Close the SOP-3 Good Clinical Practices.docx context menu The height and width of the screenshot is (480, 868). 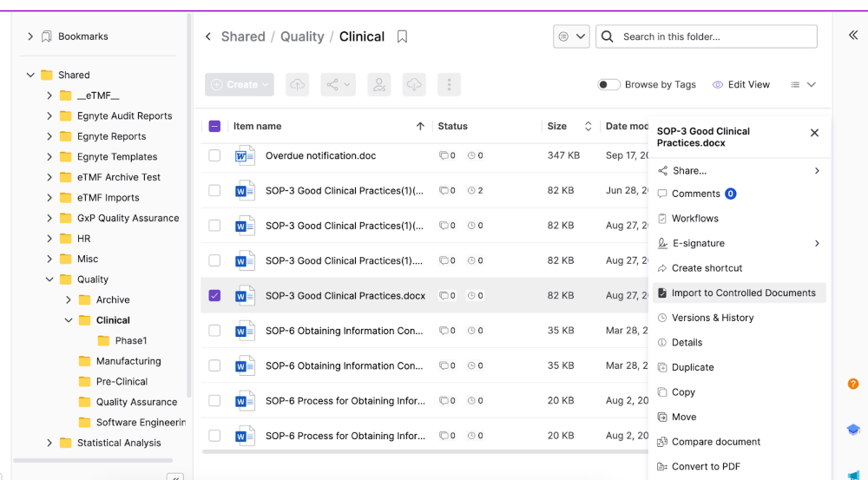tap(814, 133)
